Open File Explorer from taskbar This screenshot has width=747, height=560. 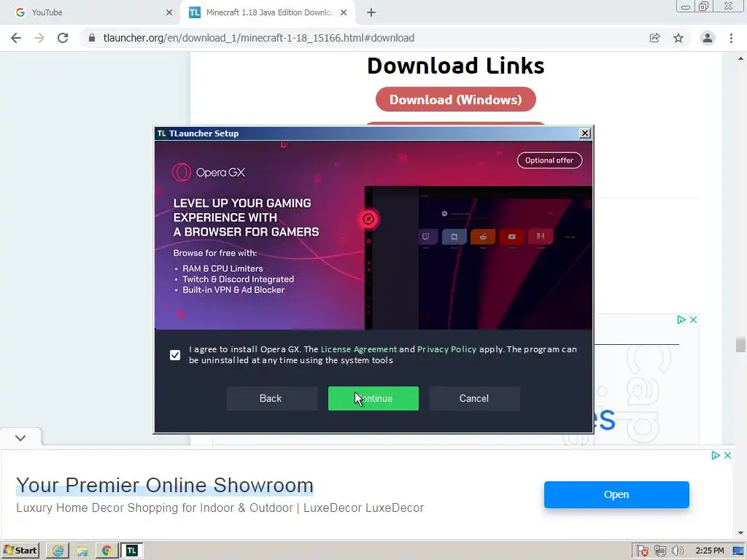(x=82, y=551)
